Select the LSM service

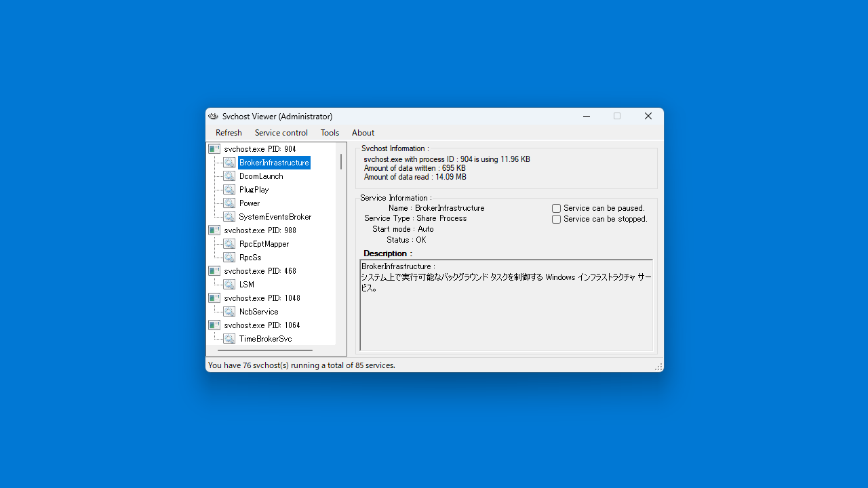(247, 285)
